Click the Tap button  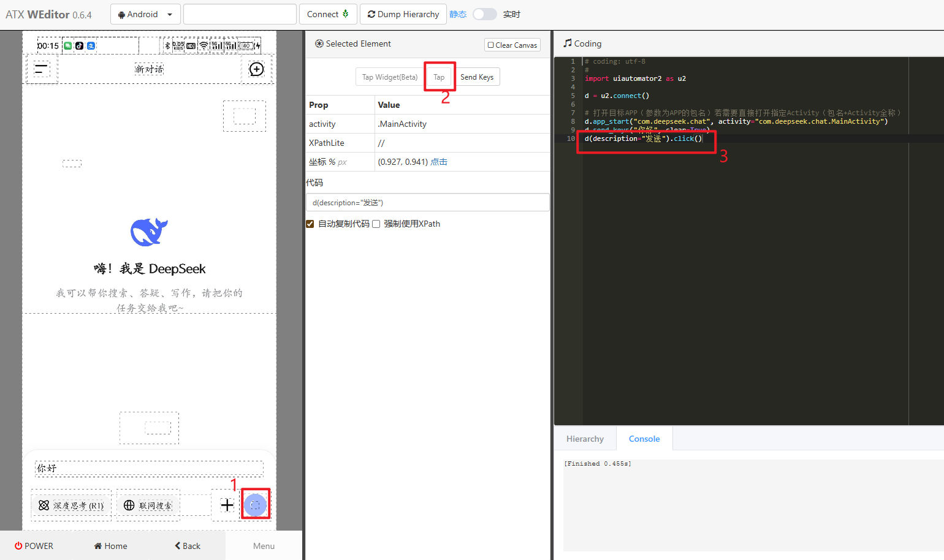coord(439,77)
